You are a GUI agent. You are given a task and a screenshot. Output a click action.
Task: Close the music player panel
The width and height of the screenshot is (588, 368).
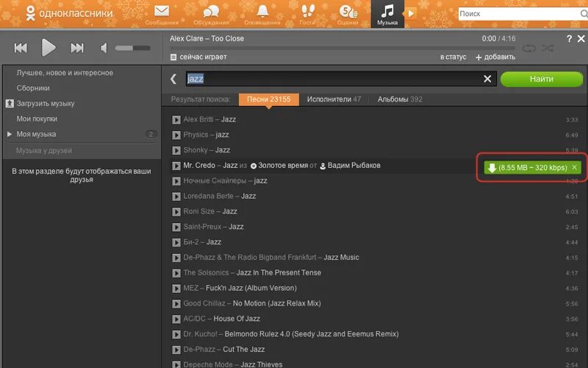pyautogui.click(x=581, y=39)
